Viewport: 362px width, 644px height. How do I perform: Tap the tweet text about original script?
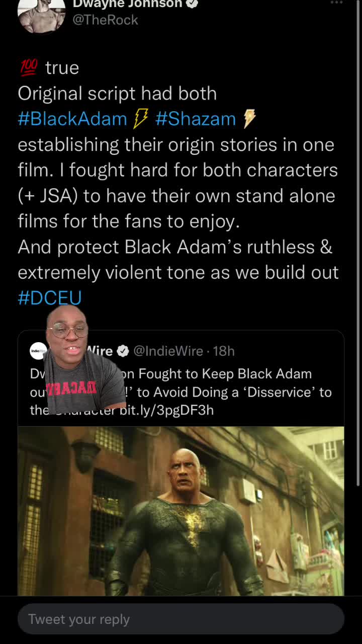click(178, 183)
